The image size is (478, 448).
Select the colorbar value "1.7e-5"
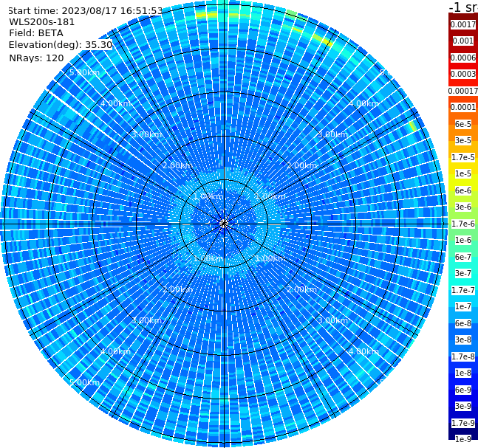point(463,157)
